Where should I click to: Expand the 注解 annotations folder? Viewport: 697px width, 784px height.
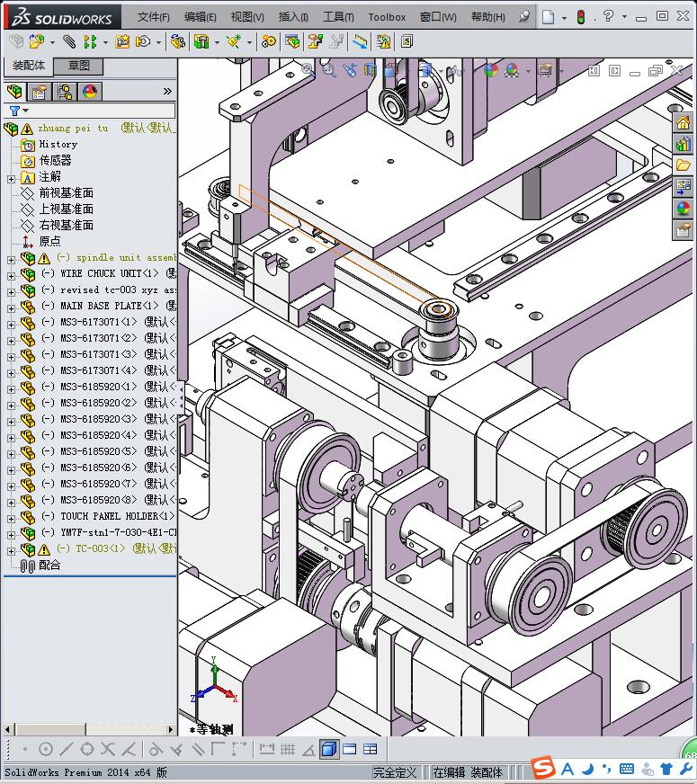tap(11, 179)
